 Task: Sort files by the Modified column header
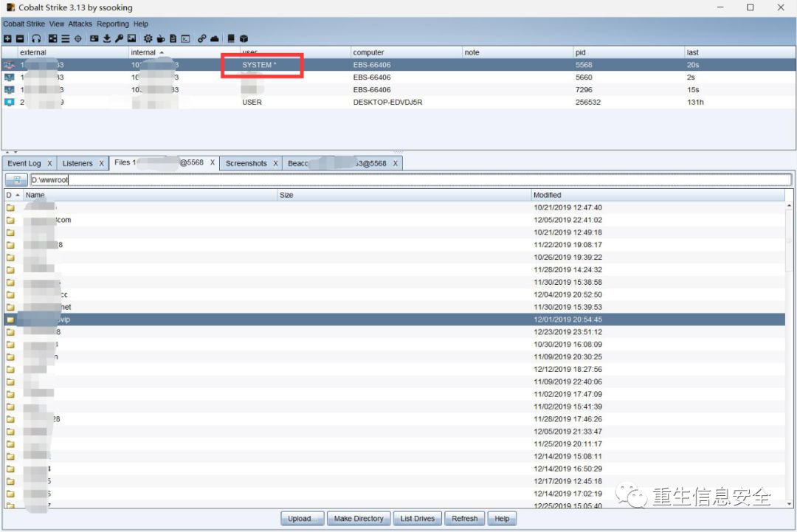click(658, 195)
